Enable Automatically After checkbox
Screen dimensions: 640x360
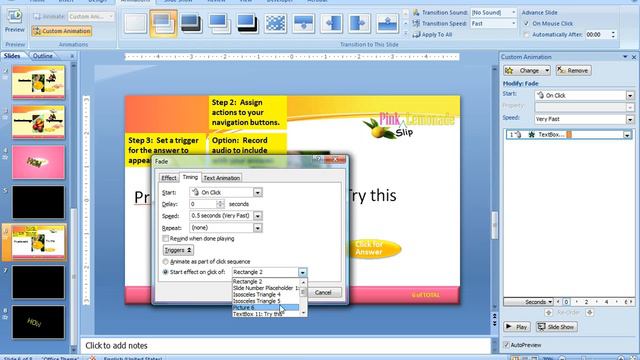(527, 35)
